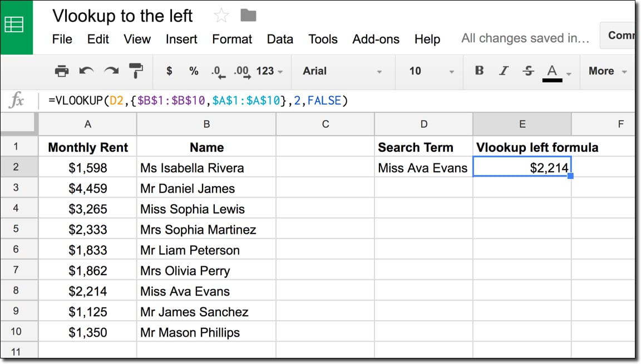Apply currency format with the dollar icon

pos(169,71)
